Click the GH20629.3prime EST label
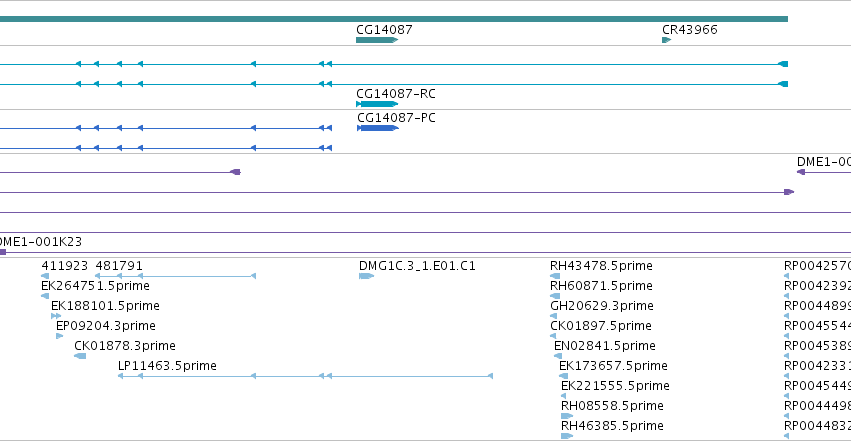851x441 pixels. click(x=602, y=306)
